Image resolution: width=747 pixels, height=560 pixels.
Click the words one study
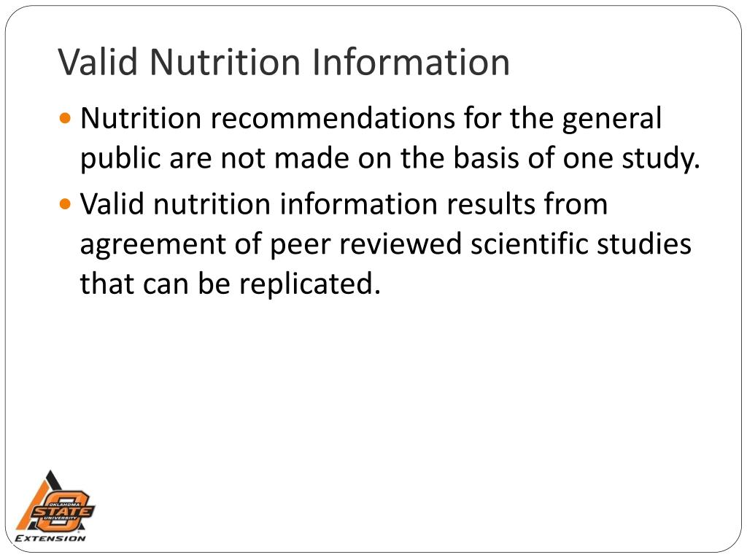click(631, 159)
